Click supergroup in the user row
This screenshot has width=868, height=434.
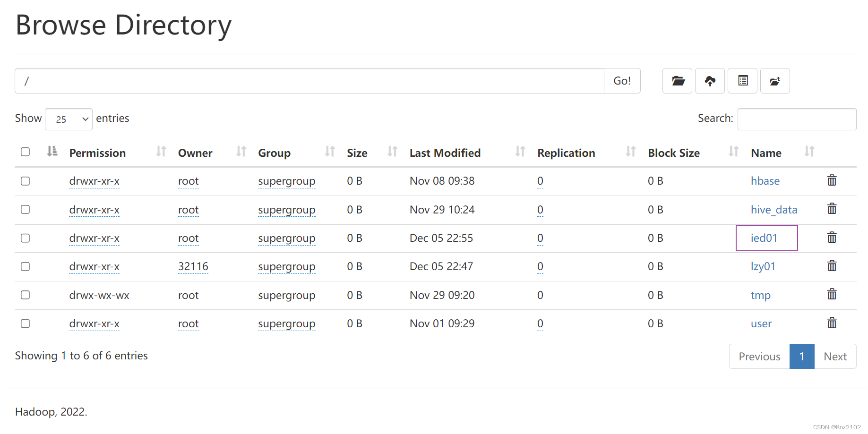tap(287, 323)
